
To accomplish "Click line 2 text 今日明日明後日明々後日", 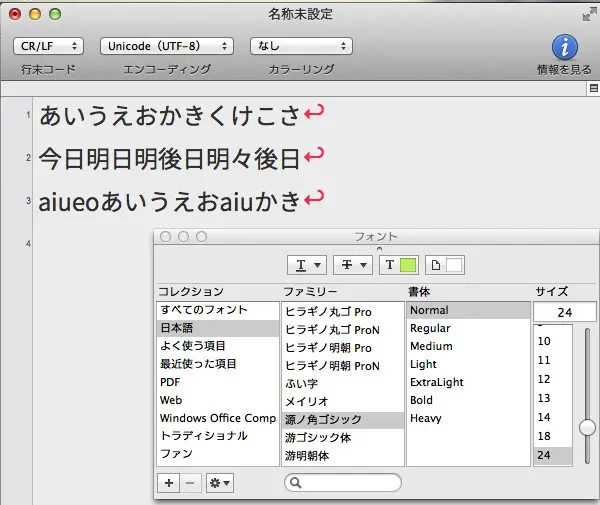I will tap(169, 158).
